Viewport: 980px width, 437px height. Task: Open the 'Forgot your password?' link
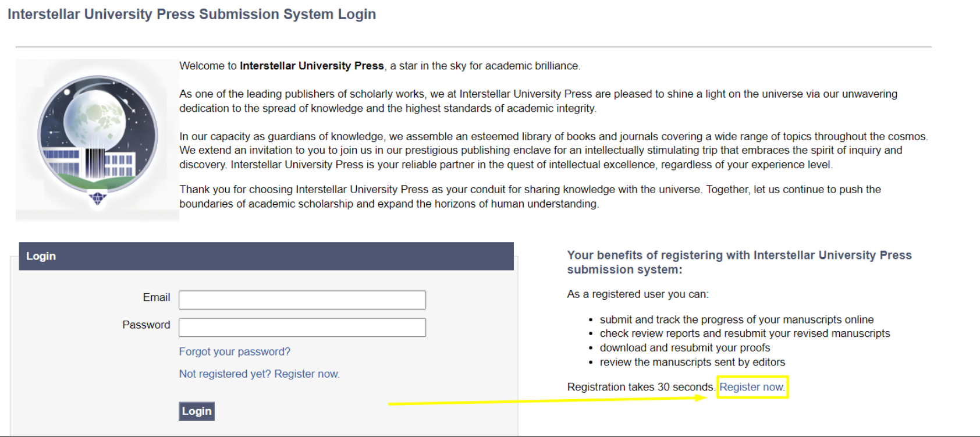click(235, 352)
